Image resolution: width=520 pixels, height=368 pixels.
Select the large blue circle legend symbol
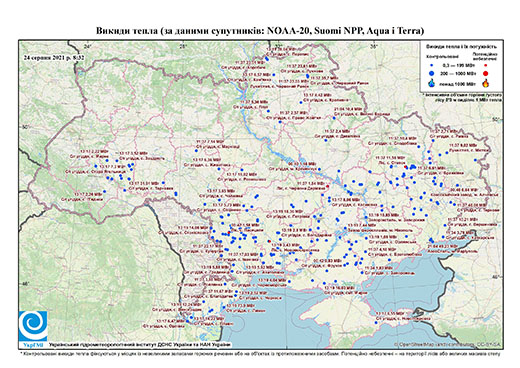432,73
